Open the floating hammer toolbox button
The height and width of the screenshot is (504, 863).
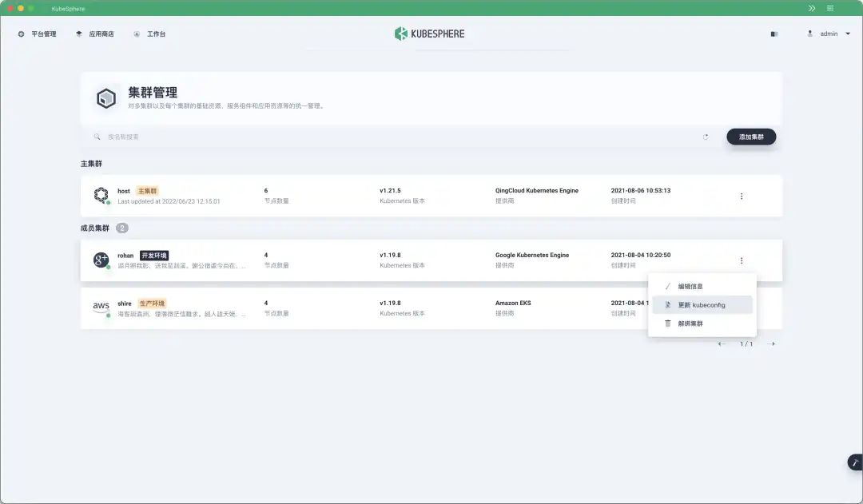tap(855, 462)
